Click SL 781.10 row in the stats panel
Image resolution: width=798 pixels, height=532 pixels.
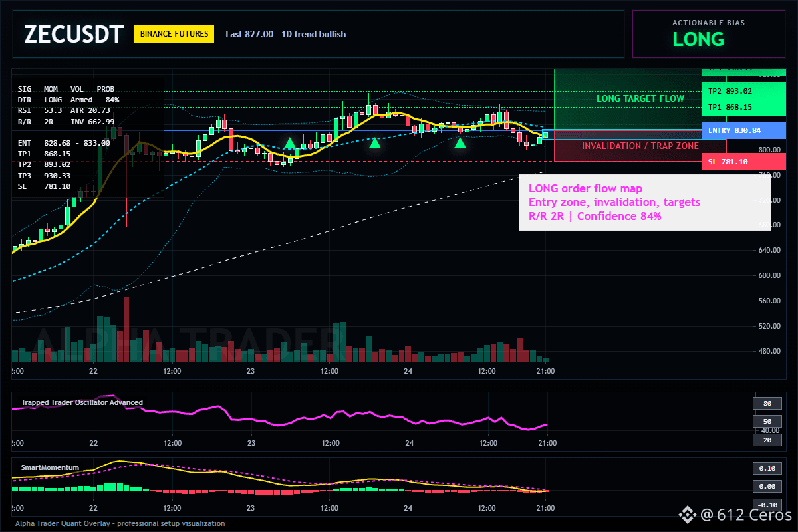coord(43,186)
